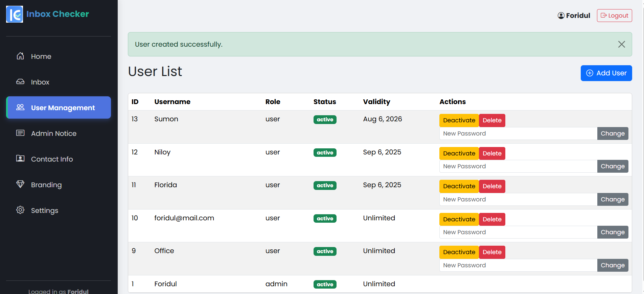The width and height of the screenshot is (644, 294).
Task: Click New Password field for Niloy
Action: 518,166
